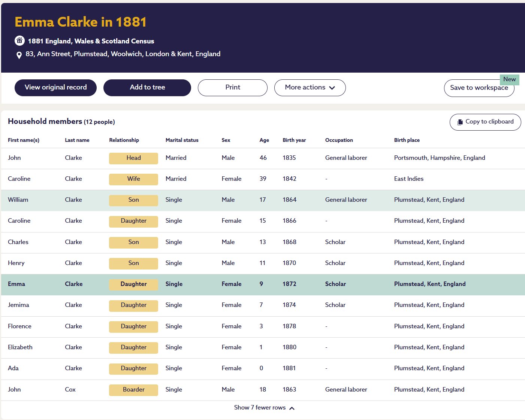The width and height of the screenshot is (525, 420).
Task: Click Jemima's Scholar occupation cell
Action: tap(335, 305)
